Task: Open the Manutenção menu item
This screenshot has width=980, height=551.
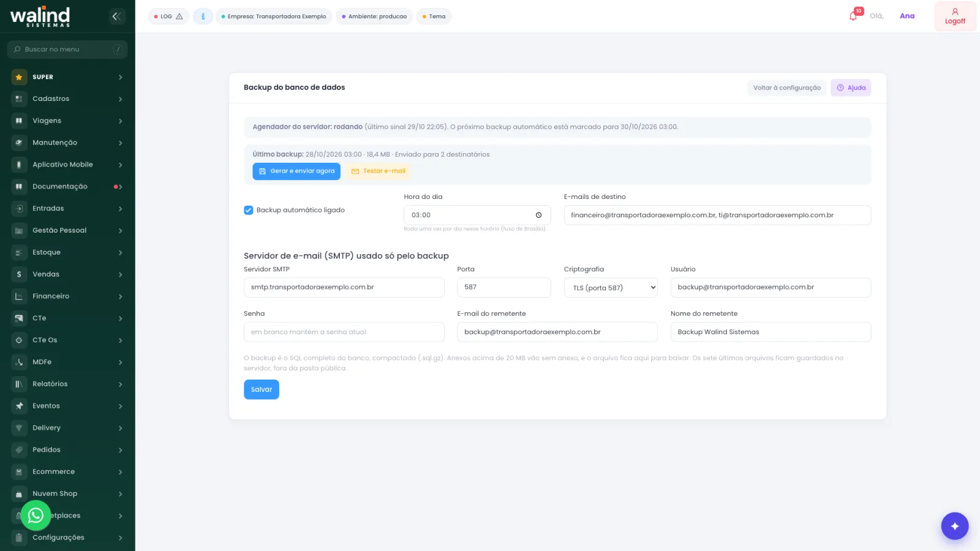Action: [x=67, y=143]
